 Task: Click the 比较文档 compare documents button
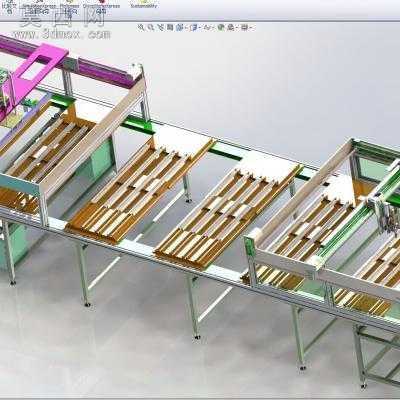point(9,7)
